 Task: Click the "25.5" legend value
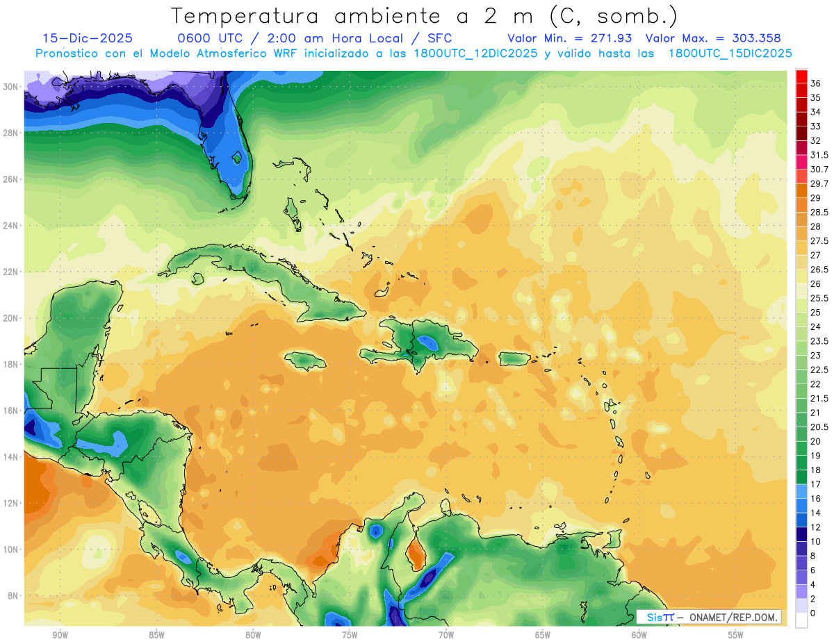click(x=819, y=298)
